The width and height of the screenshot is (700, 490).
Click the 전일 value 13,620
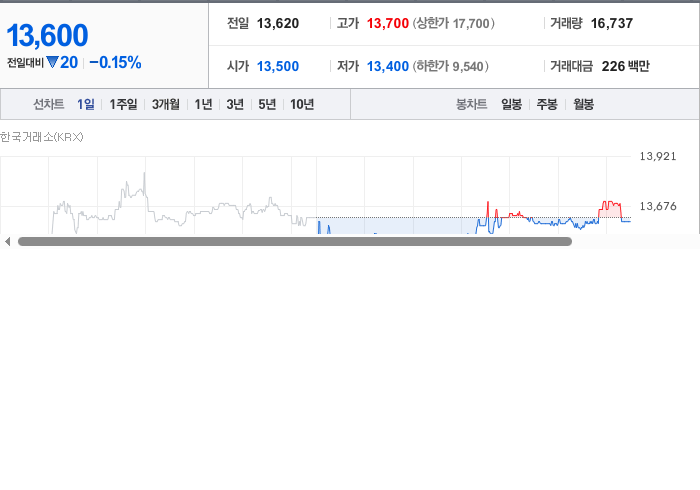tap(278, 23)
